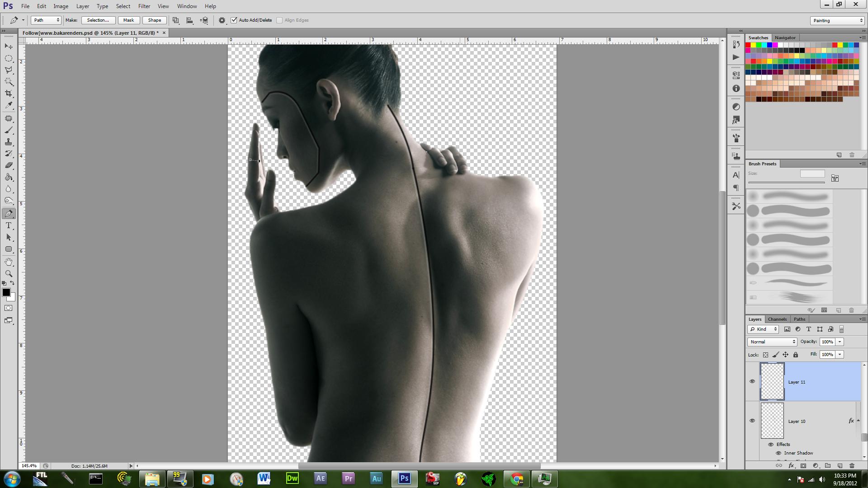
Task: Toggle lock transparent pixels
Action: click(765, 355)
